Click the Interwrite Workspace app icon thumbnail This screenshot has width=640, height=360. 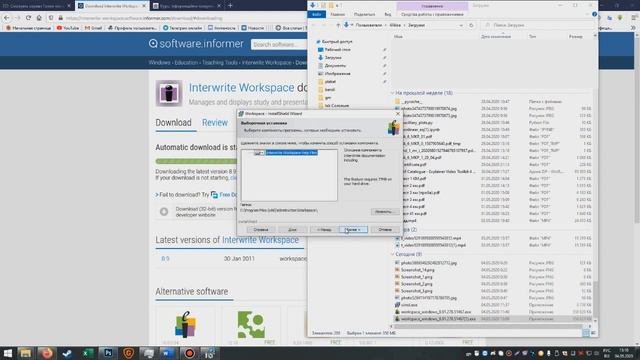169,93
